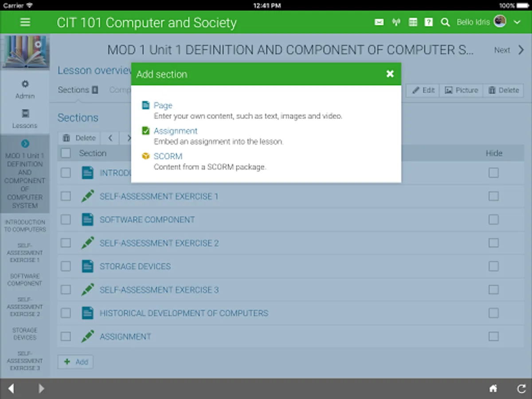Click the course book thumbnail
The width and height of the screenshot is (532, 399).
(x=25, y=51)
